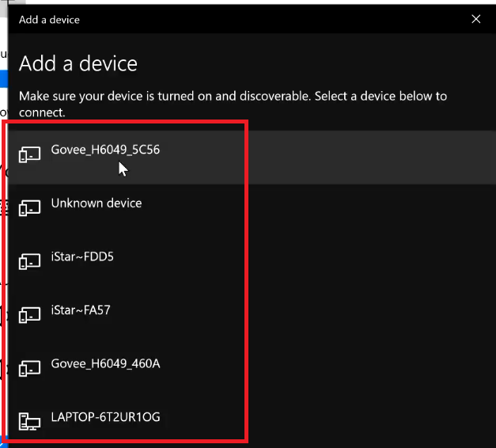Image resolution: width=496 pixels, height=448 pixels.
Task: Choose the Unknown device entry label
Action: click(97, 203)
